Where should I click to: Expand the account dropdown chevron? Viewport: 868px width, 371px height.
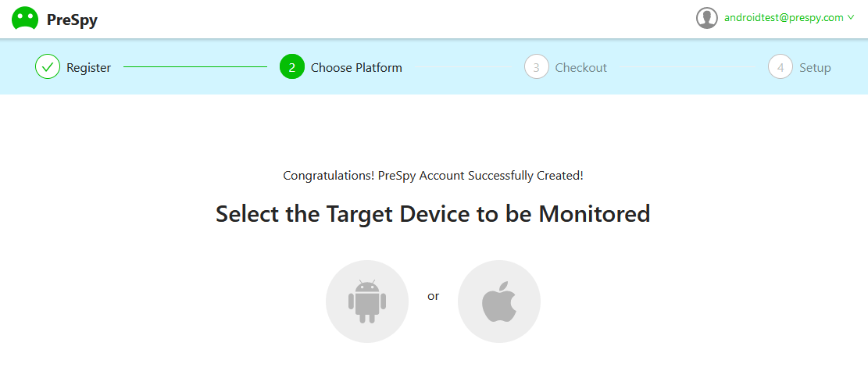pyautogui.click(x=851, y=18)
